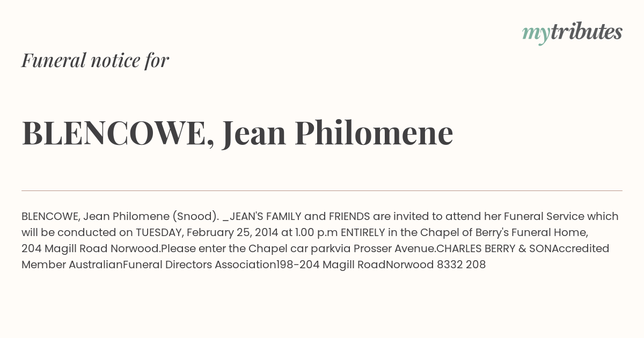This screenshot has width=644, height=338.
Task: Click the word "Philomene" in the large heading
Action: pos(374,133)
